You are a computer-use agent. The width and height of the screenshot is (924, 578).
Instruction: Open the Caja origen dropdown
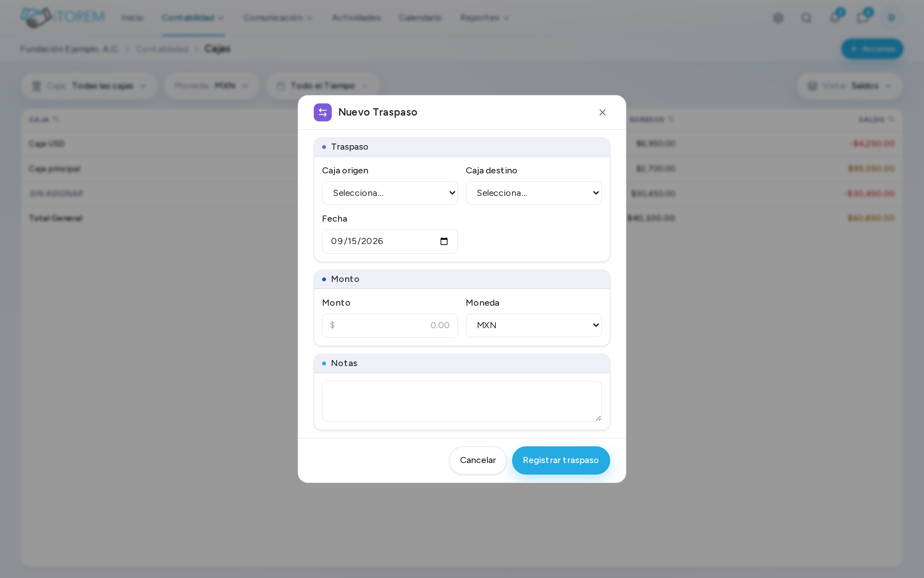tap(390, 193)
